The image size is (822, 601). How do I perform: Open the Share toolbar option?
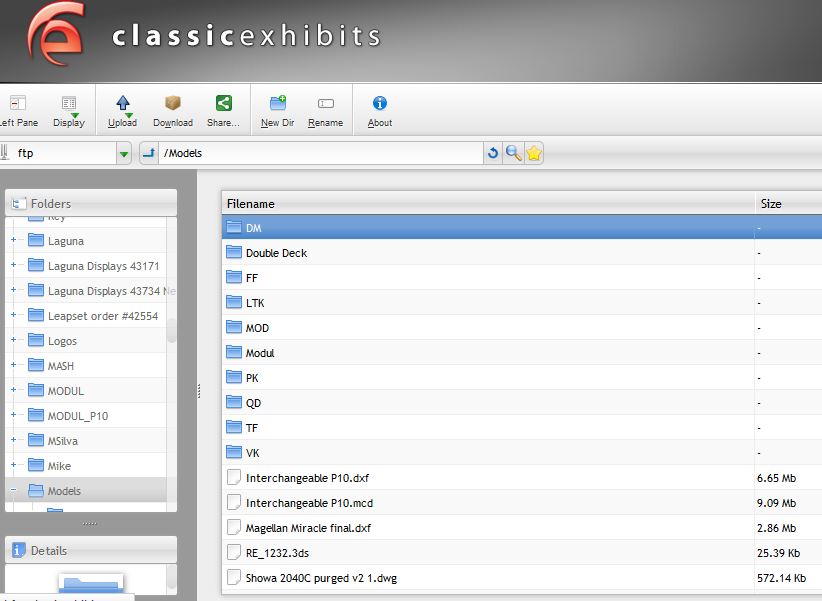(x=223, y=104)
